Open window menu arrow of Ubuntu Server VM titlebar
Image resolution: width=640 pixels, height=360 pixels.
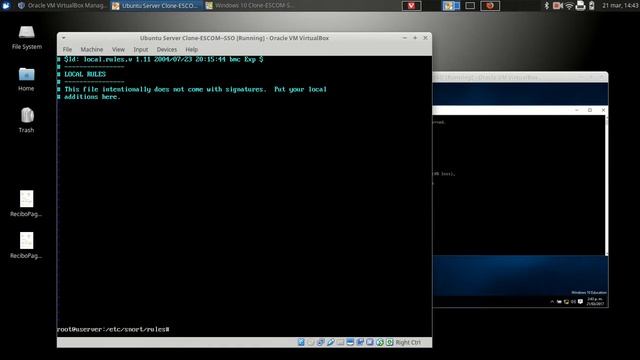tap(64, 38)
